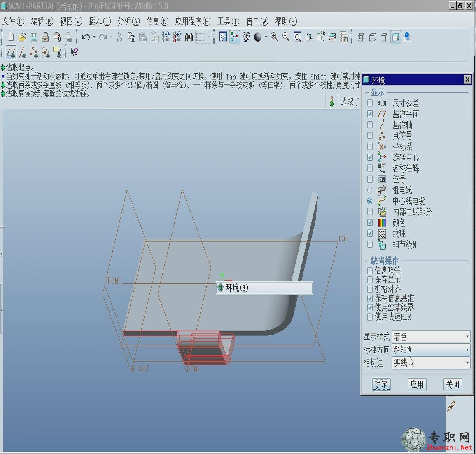Switch to No Hidden display icon

[x=384, y=37]
